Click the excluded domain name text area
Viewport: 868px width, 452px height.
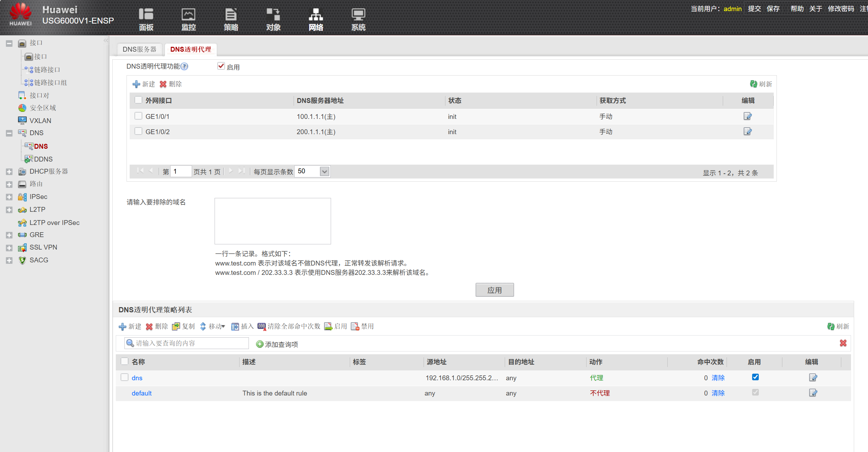(272, 221)
